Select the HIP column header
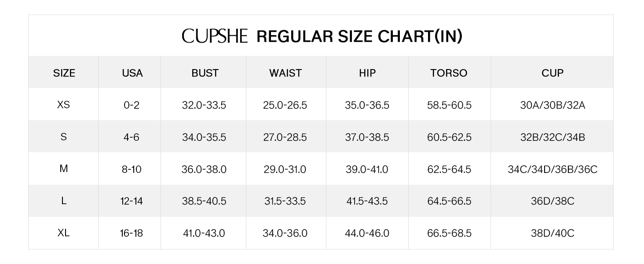Image resolution: width=644 pixels, height=264 pixels. (367, 73)
